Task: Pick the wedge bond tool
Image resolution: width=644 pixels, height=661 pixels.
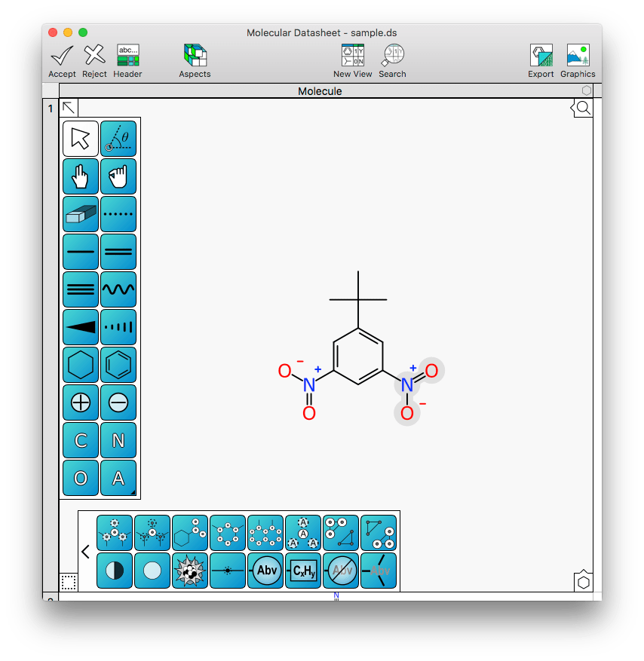Action: click(81, 327)
